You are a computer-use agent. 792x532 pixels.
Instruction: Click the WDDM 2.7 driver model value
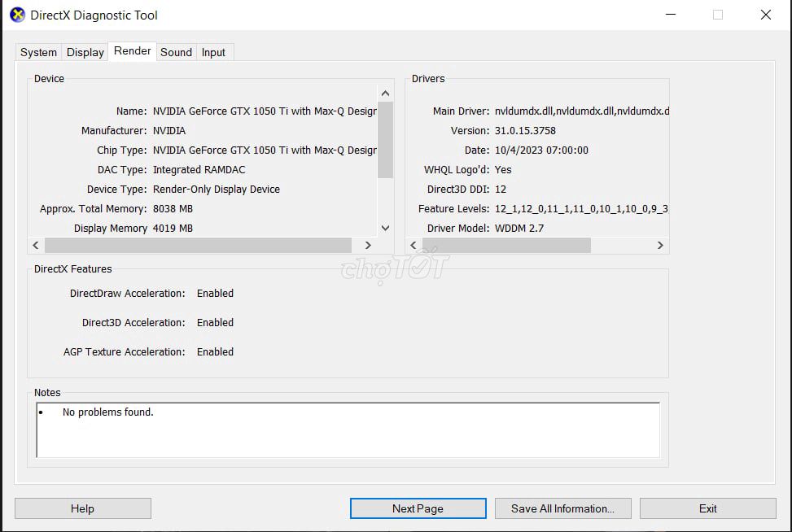519,228
